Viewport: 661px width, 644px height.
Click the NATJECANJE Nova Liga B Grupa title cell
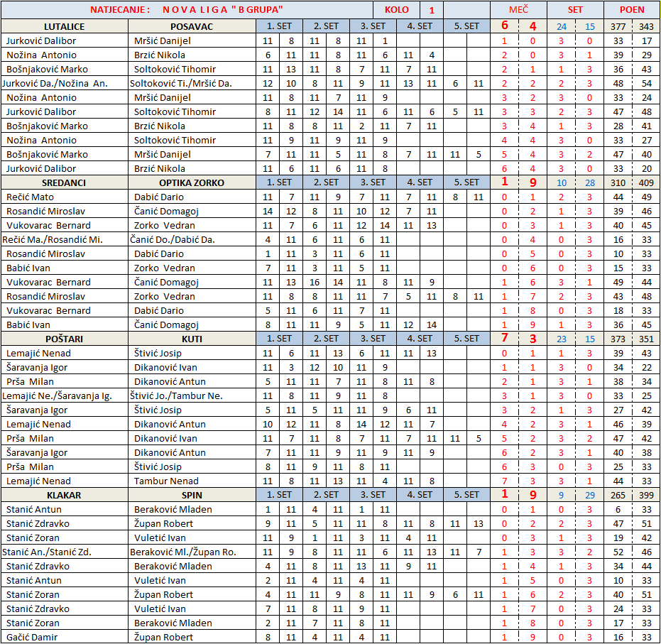(187, 10)
